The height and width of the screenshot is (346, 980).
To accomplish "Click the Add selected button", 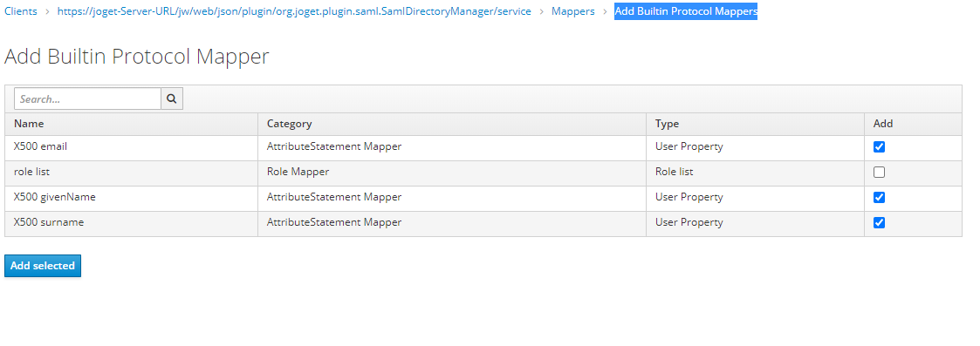I will pos(43,266).
